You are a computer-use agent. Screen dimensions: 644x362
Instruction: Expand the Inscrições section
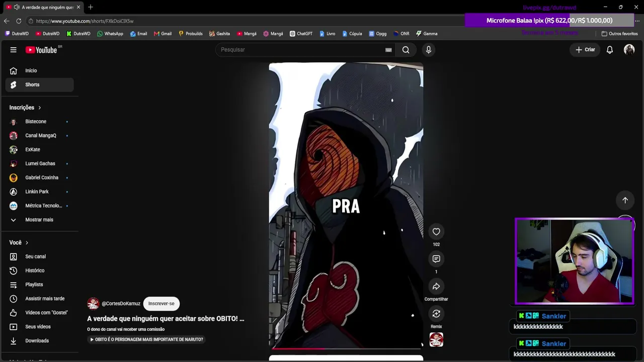25,108
